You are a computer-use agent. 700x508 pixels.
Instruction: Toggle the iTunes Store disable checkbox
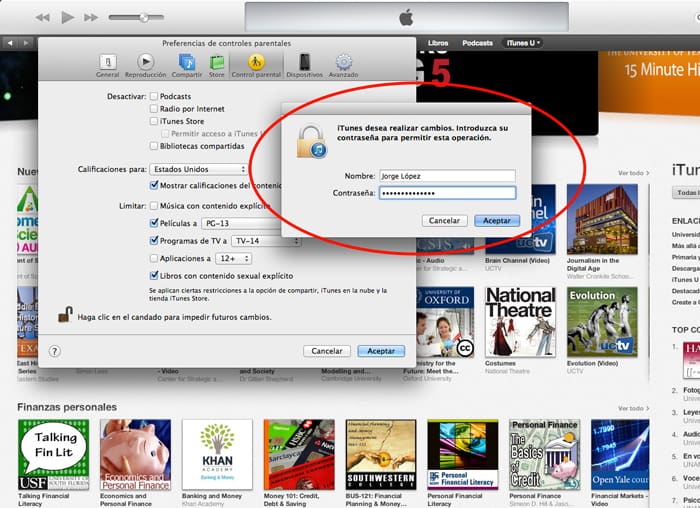154,121
